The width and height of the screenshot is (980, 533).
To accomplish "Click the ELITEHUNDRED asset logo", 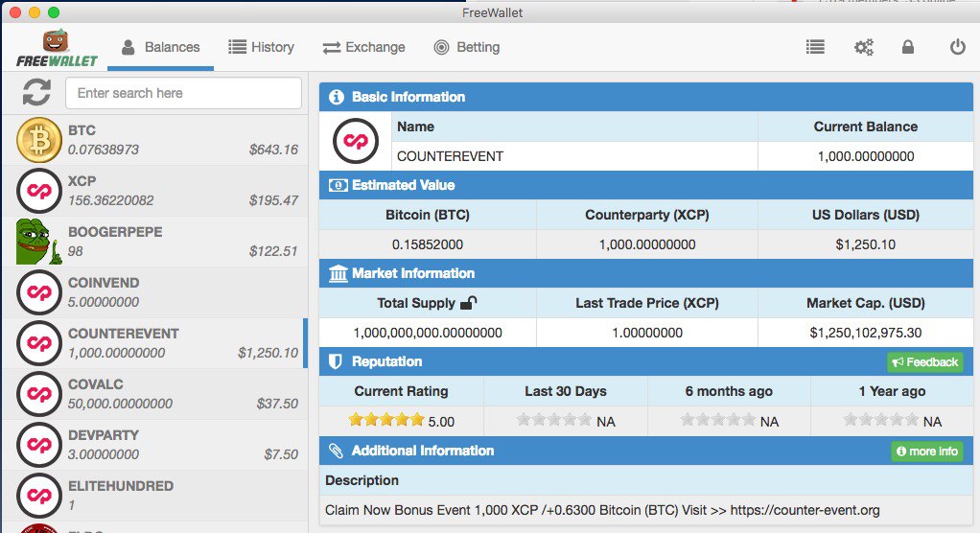I will [x=38, y=496].
